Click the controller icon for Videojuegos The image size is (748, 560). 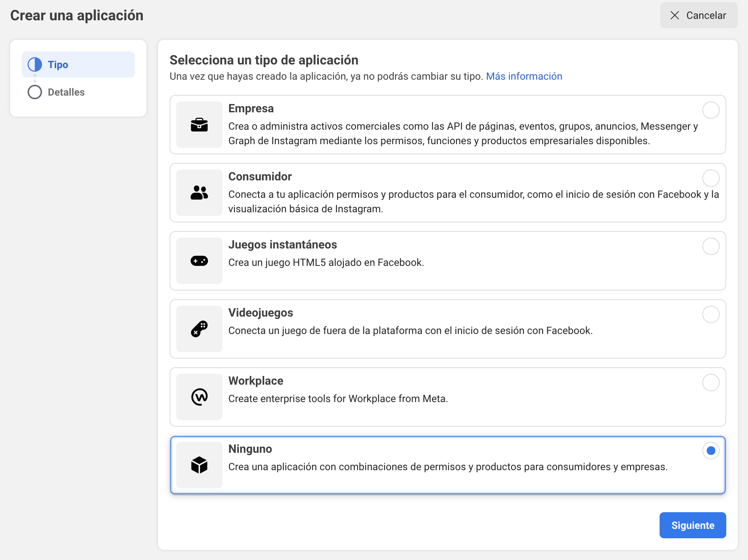pos(199,329)
